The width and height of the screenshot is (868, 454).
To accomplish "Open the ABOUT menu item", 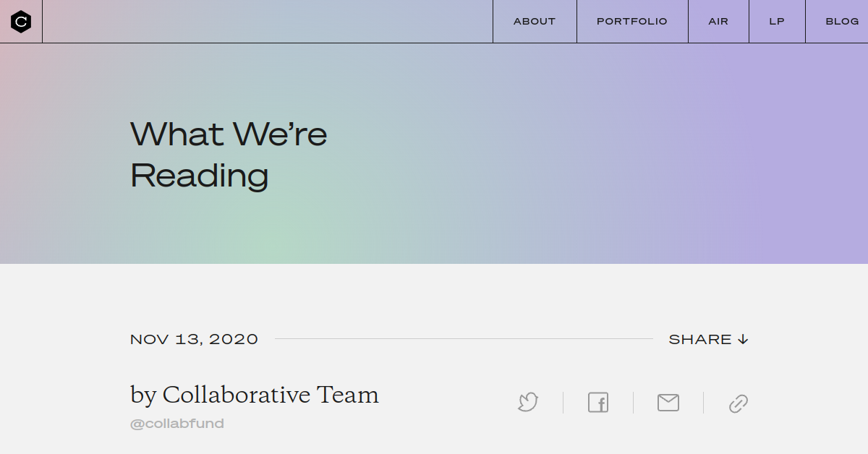I will (534, 21).
